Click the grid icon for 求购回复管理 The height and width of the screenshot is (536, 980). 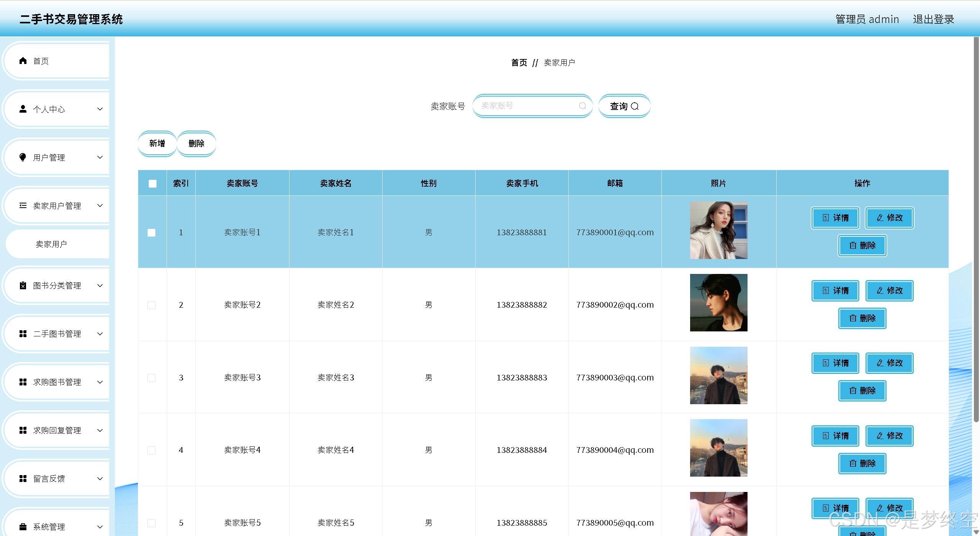pos(23,430)
